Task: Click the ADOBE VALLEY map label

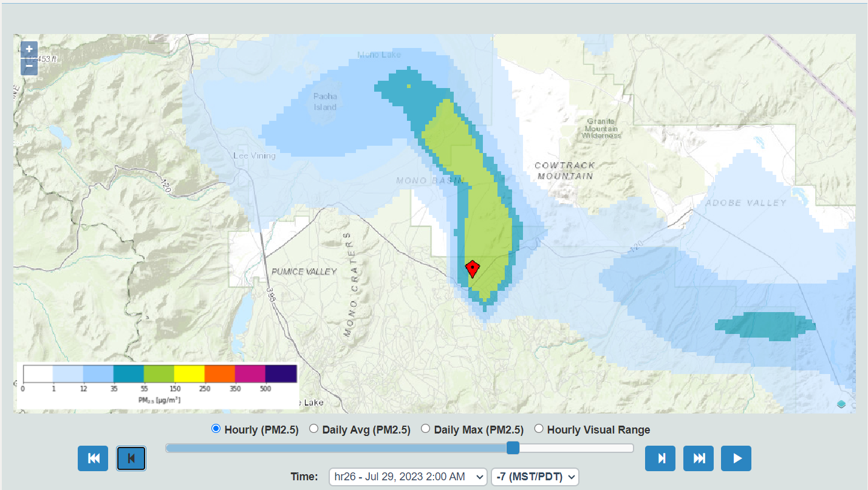Action: click(746, 203)
